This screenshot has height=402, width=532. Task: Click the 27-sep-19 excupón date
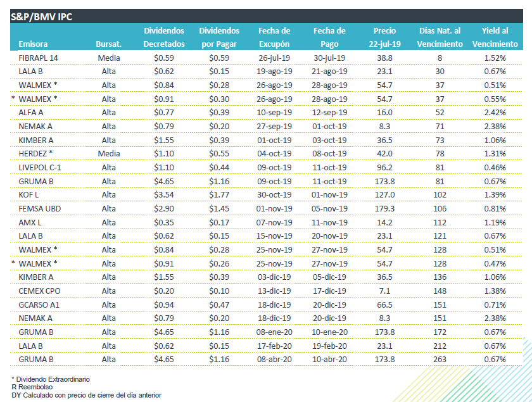click(x=274, y=127)
